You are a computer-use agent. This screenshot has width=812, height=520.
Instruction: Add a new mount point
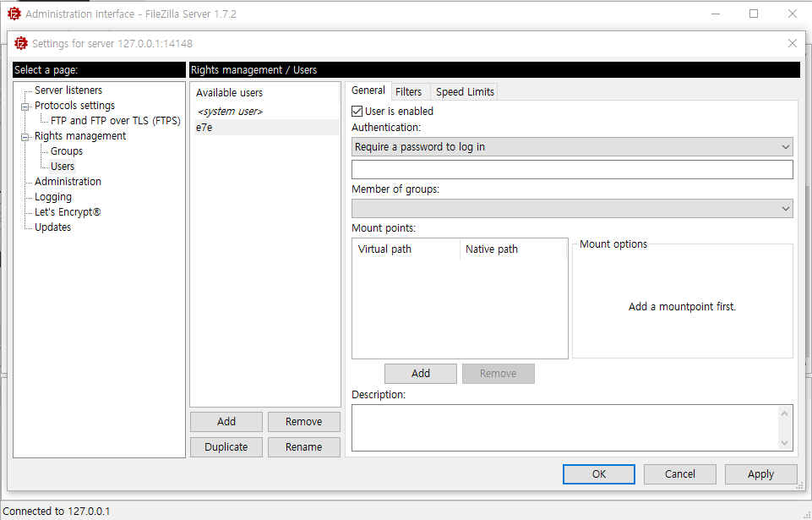pos(421,374)
